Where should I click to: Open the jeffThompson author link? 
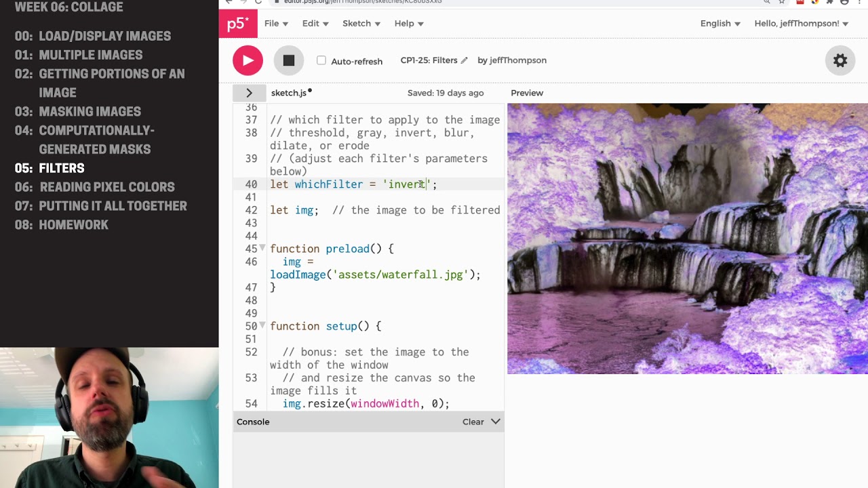pyautogui.click(x=517, y=60)
